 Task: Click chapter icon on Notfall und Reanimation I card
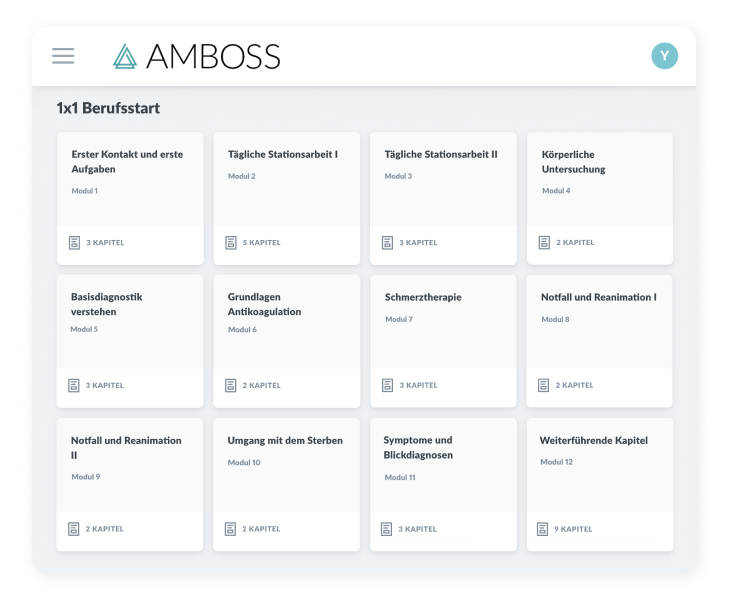(x=543, y=385)
